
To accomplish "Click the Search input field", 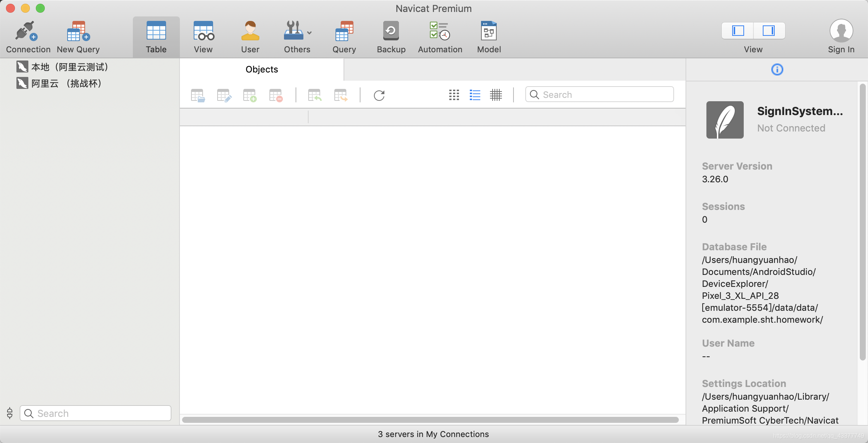I will (600, 95).
